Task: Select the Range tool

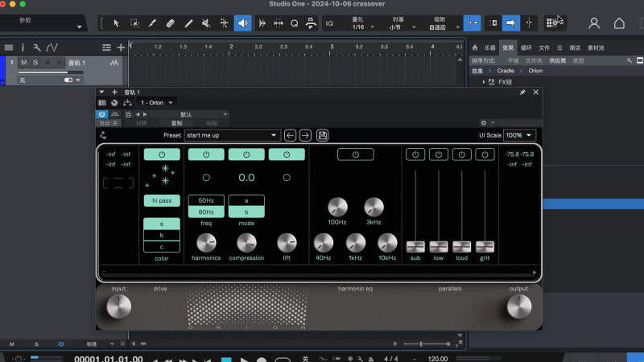Action: coord(134,23)
